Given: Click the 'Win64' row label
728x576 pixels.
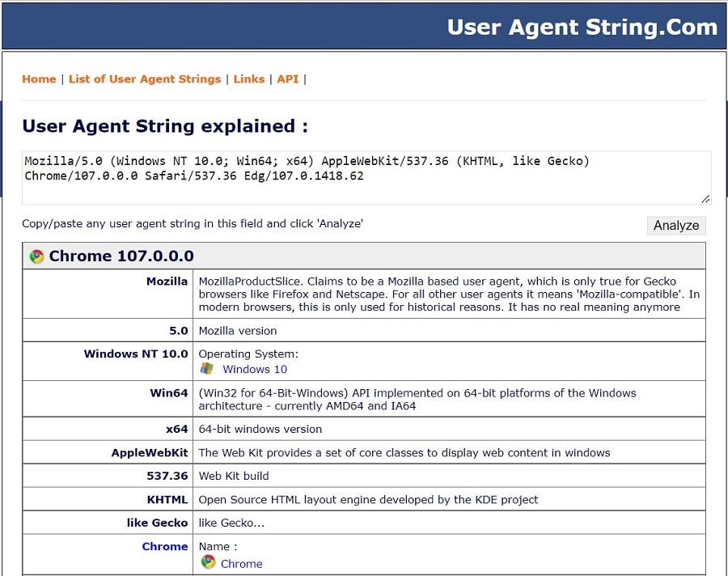Looking at the screenshot, I should (169, 393).
